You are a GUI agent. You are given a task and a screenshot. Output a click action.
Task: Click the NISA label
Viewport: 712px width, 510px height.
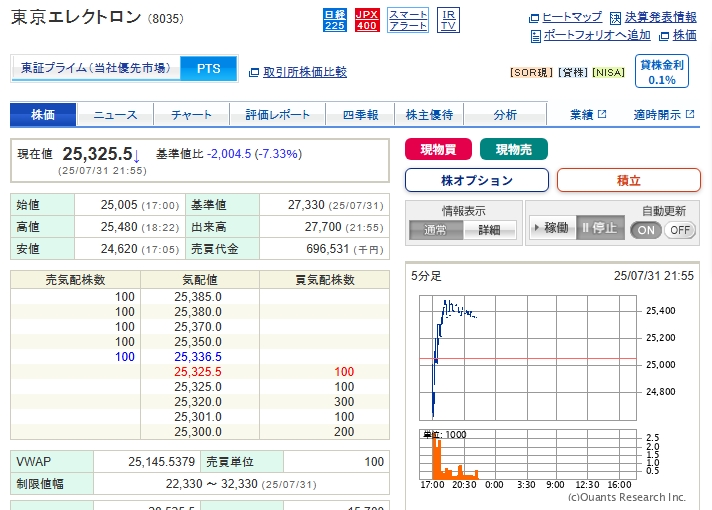[608, 73]
